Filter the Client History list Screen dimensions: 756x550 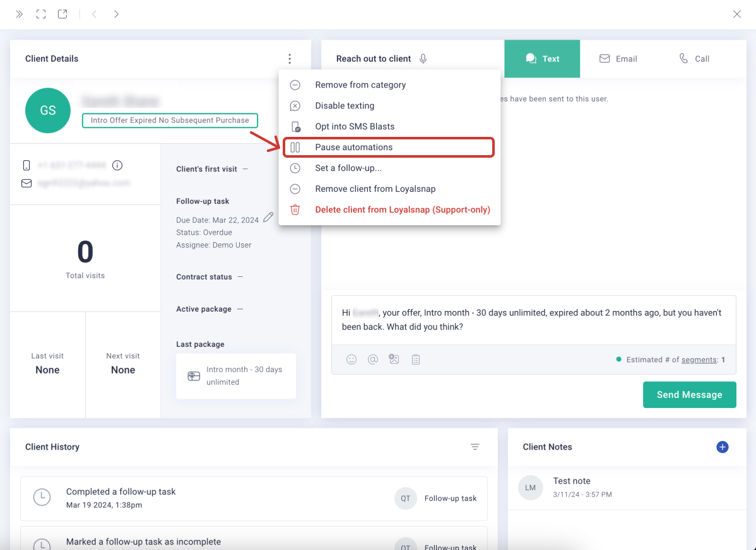475,447
